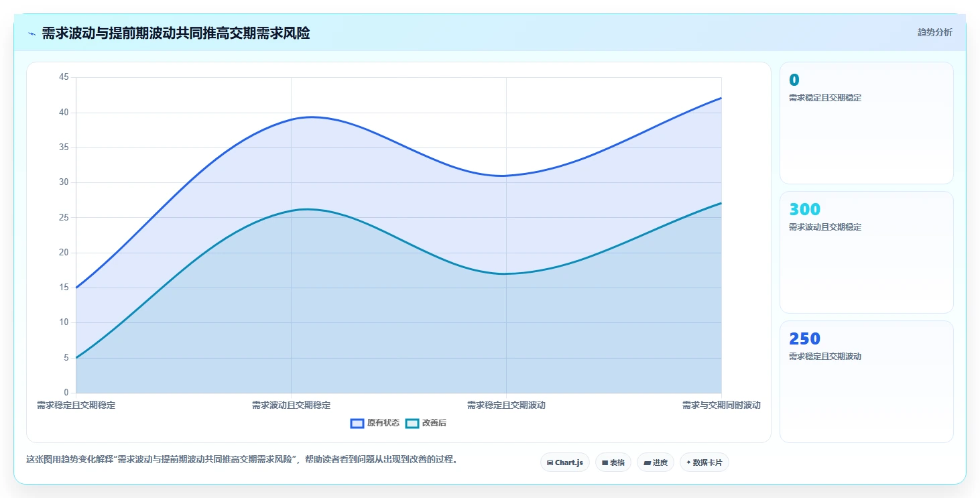The width and height of the screenshot is (980, 498).
Task: Toggle the 原有状态 legend series
Action: pos(375,423)
